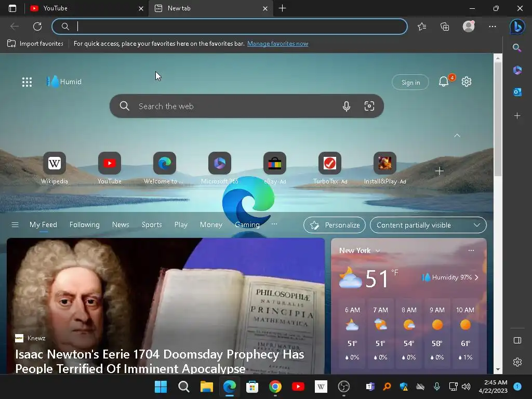Open Manage favorites now link
This screenshot has height=399, width=532.
coord(277,44)
